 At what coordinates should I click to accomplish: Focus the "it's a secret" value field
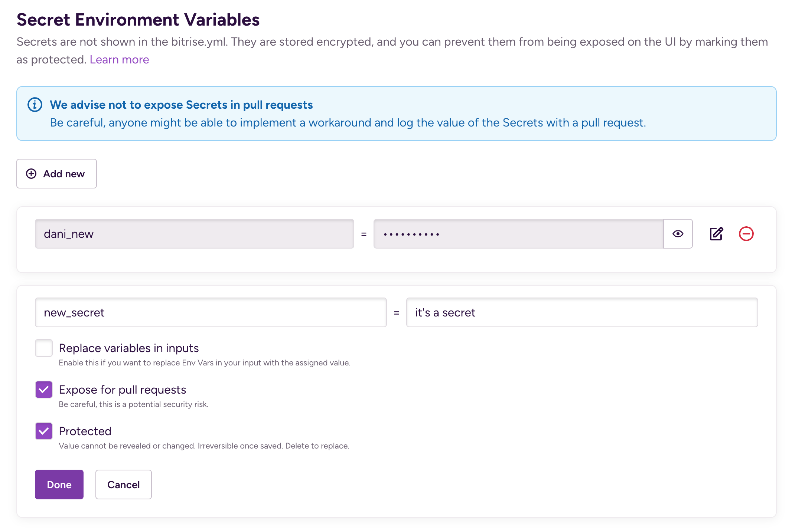point(582,312)
